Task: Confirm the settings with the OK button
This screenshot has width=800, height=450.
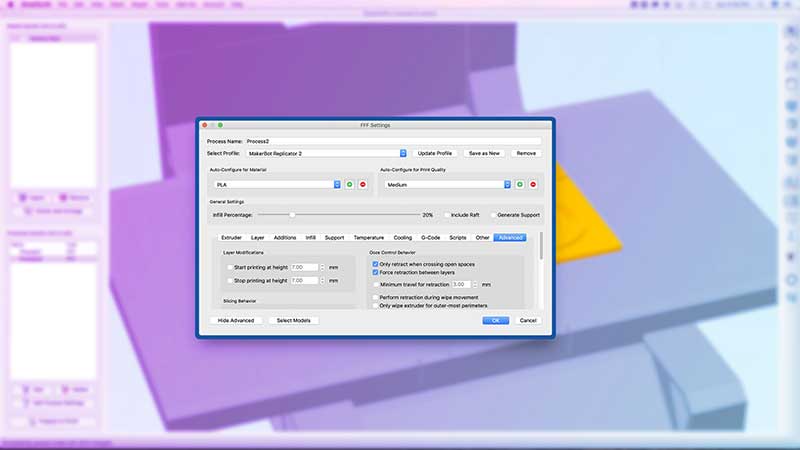Action: pos(495,320)
